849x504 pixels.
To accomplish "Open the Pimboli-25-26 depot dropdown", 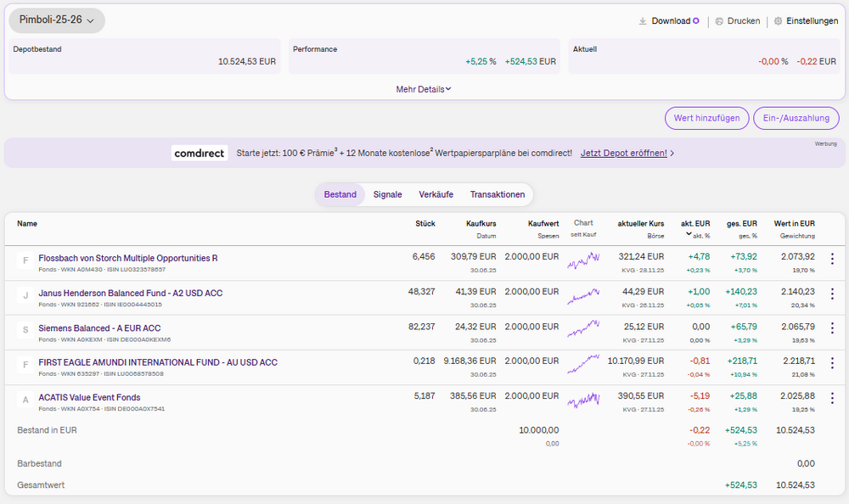I will (57, 20).
